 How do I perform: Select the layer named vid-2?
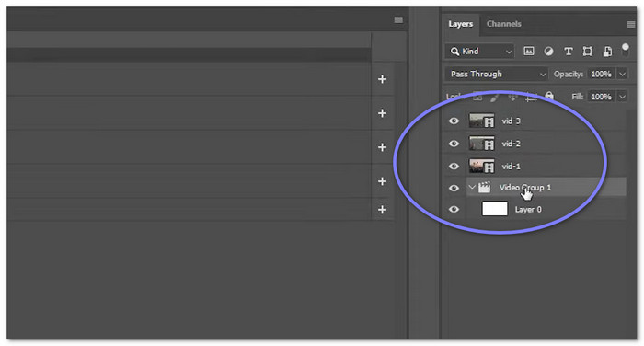tap(511, 144)
